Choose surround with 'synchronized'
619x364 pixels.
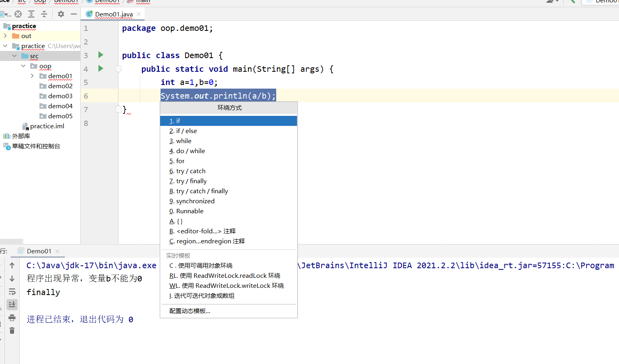[x=228, y=201]
